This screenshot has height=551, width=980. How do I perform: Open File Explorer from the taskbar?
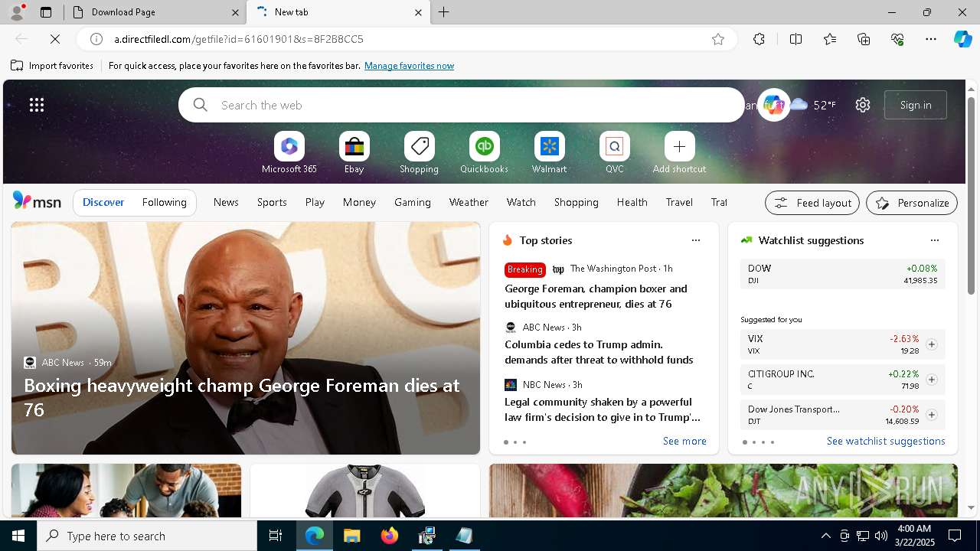[x=352, y=536]
